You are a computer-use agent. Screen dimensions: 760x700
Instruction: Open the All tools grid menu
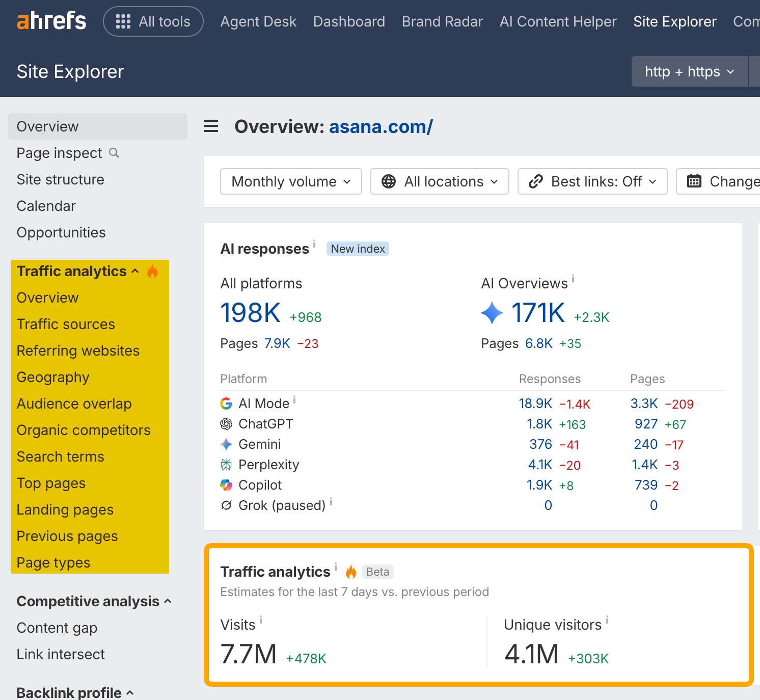coord(153,21)
